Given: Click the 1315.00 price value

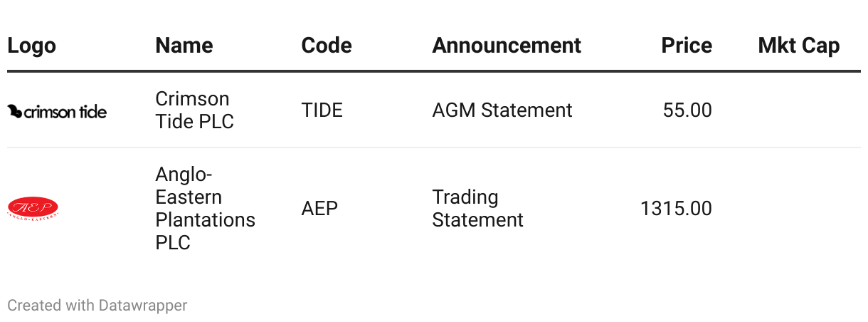Looking at the screenshot, I should pyautogui.click(x=677, y=208).
